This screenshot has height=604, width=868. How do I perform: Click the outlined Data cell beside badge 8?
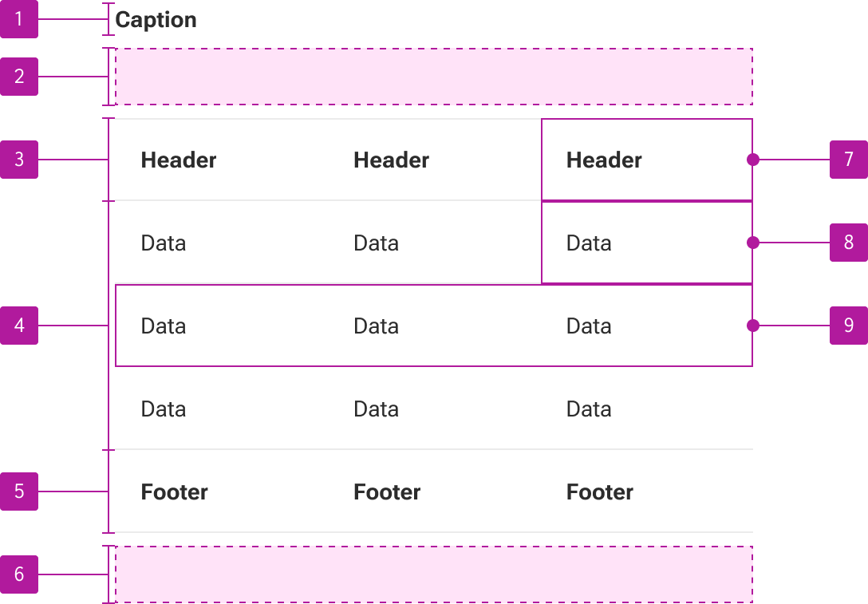[646, 243]
